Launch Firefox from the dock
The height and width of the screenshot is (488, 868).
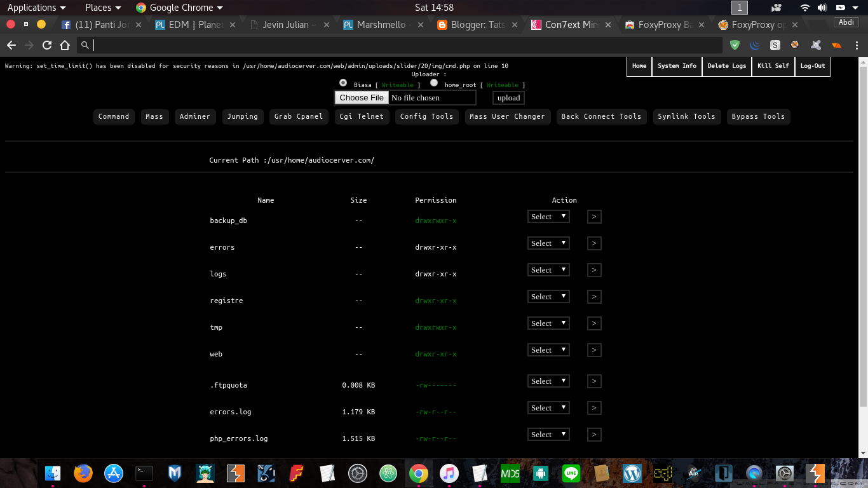tap(83, 473)
